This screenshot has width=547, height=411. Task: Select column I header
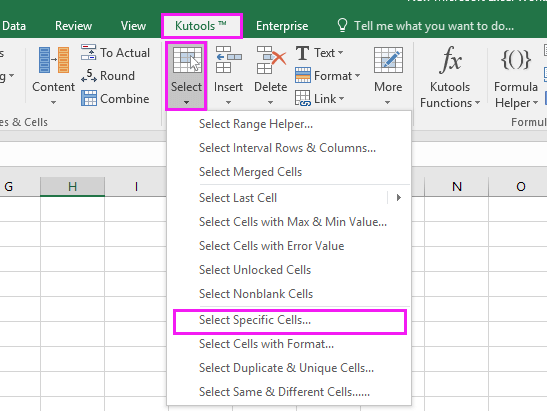[x=136, y=187]
